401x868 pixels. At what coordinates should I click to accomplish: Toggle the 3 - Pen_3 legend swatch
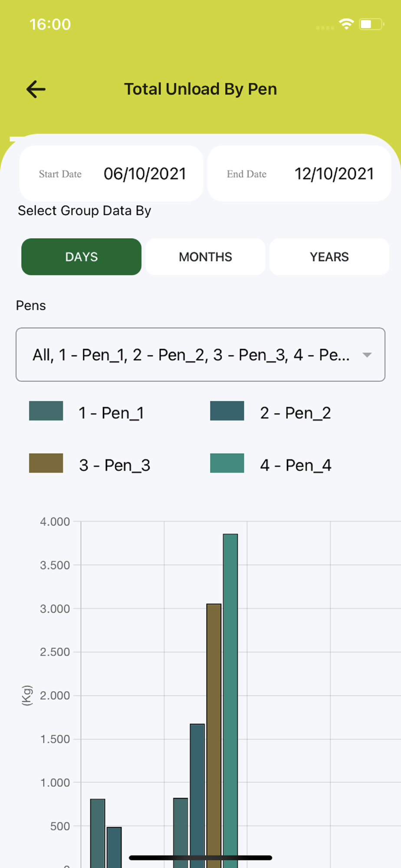click(46, 463)
